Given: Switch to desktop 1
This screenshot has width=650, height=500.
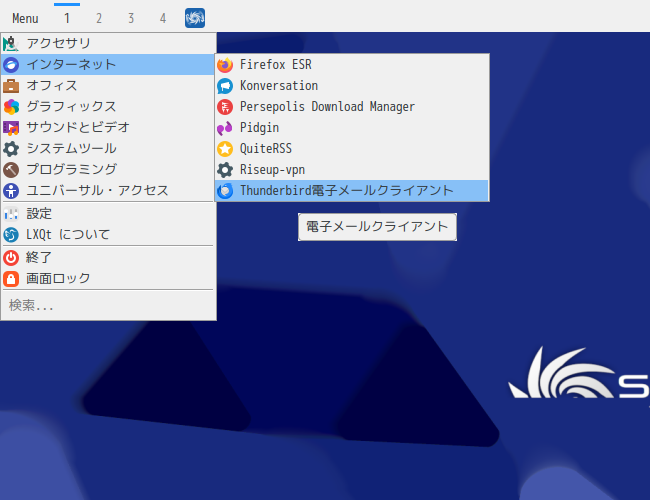Looking at the screenshot, I should click(x=67, y=18).
